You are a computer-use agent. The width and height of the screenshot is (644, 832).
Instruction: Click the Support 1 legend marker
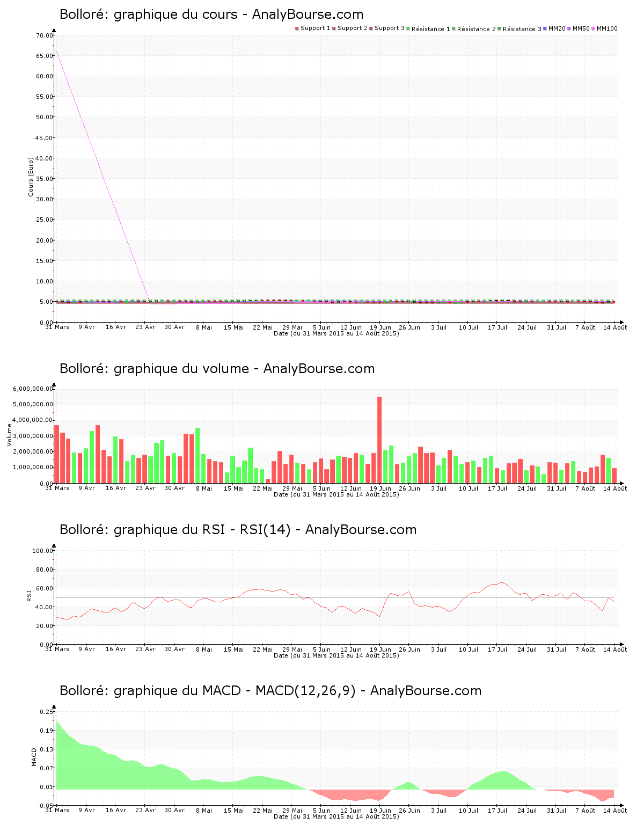coord(297,28)
